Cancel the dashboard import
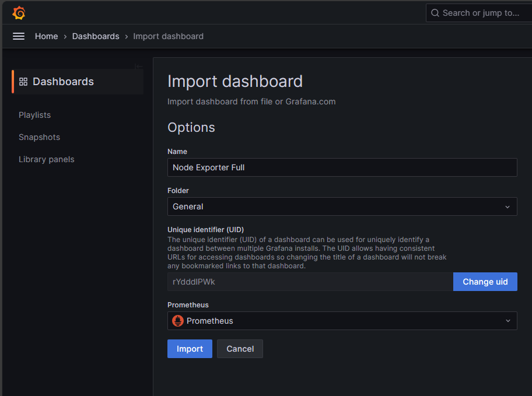The height and width of the screenshot is (396, 532). coord(240,349)
